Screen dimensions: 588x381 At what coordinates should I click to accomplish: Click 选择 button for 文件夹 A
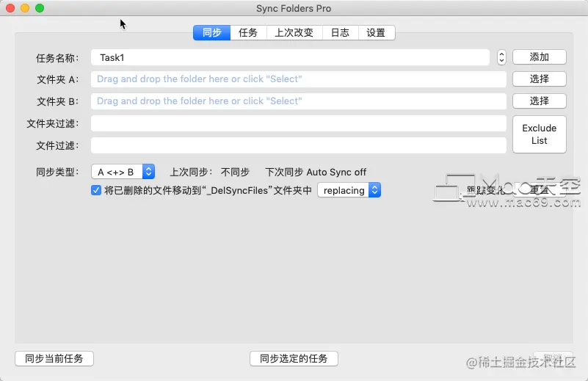coord(540,79)
